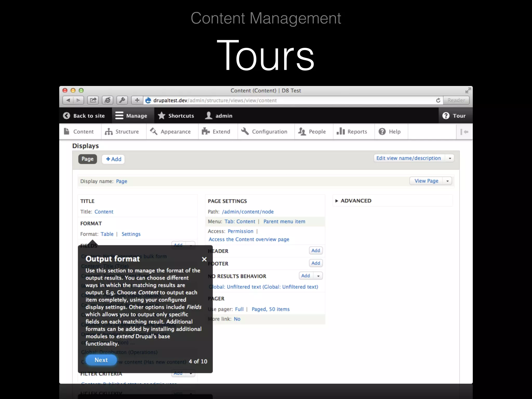Click the Parent menu item link
The image size is (532, 399).
pyautogui.click(x=284, y=222)
